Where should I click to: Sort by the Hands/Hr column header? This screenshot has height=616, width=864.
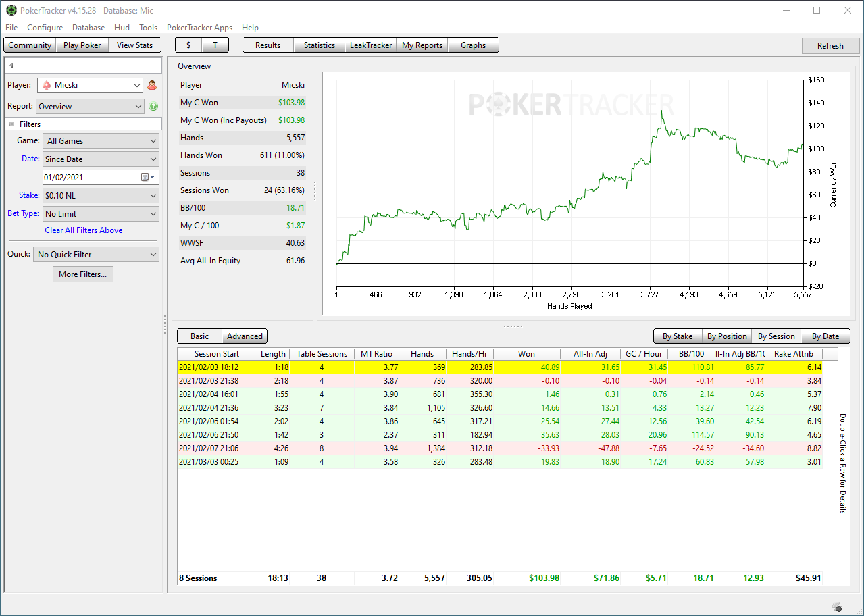point(470,354)
